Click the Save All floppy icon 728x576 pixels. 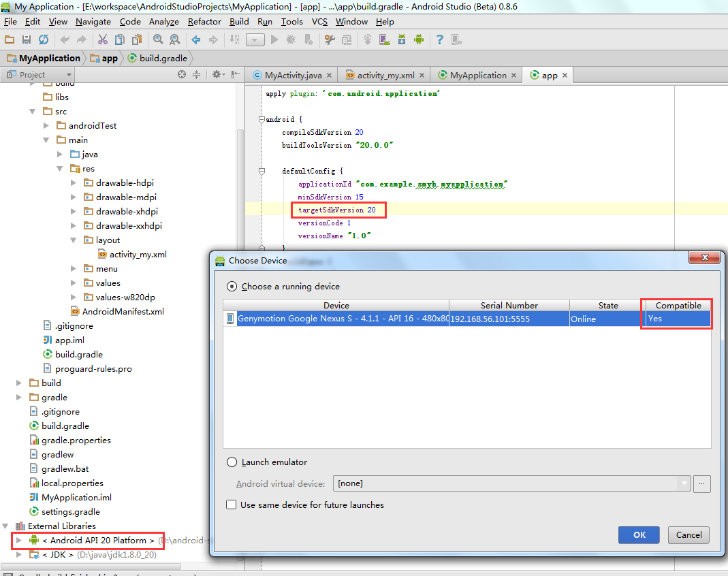coord(27,40)
